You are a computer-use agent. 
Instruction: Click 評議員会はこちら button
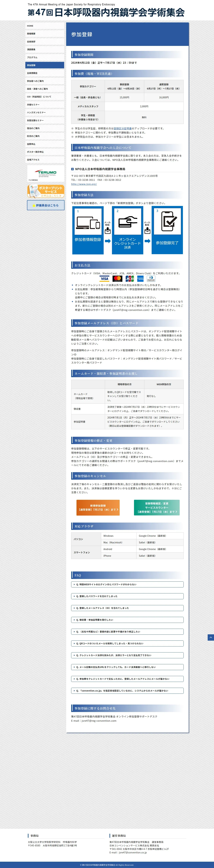[x=45, y=205]
